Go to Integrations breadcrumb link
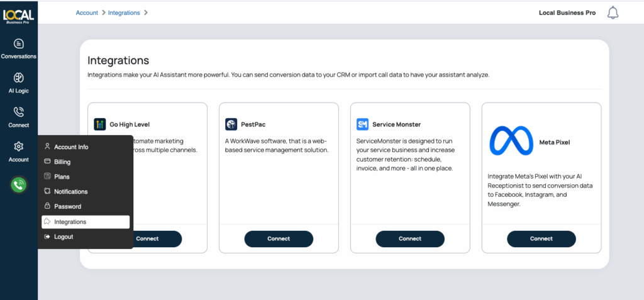Image resolution: width=644 pixels, height=300 pixels. point(124,13)
